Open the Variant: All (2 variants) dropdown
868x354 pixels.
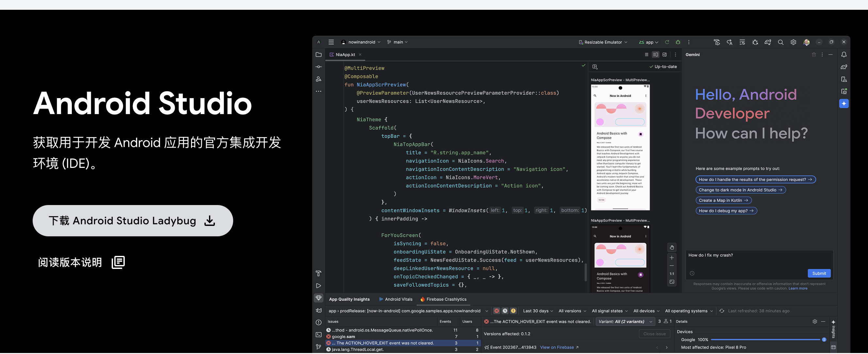(625, 322)
